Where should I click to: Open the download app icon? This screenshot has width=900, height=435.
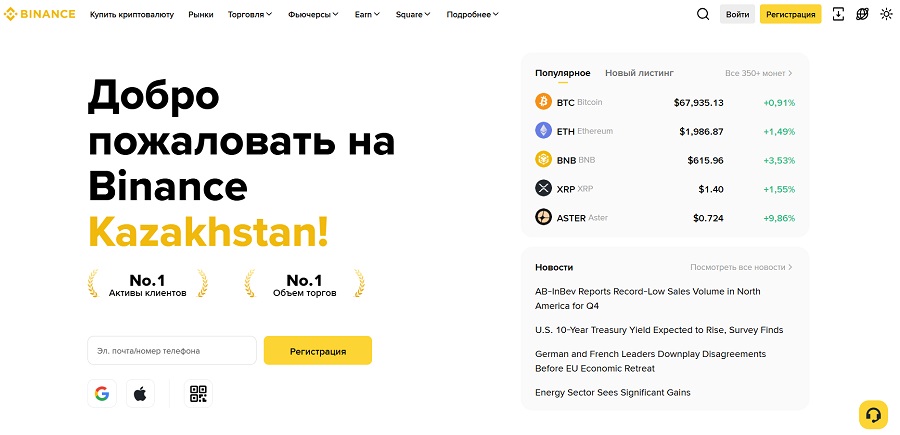(838, 14)
